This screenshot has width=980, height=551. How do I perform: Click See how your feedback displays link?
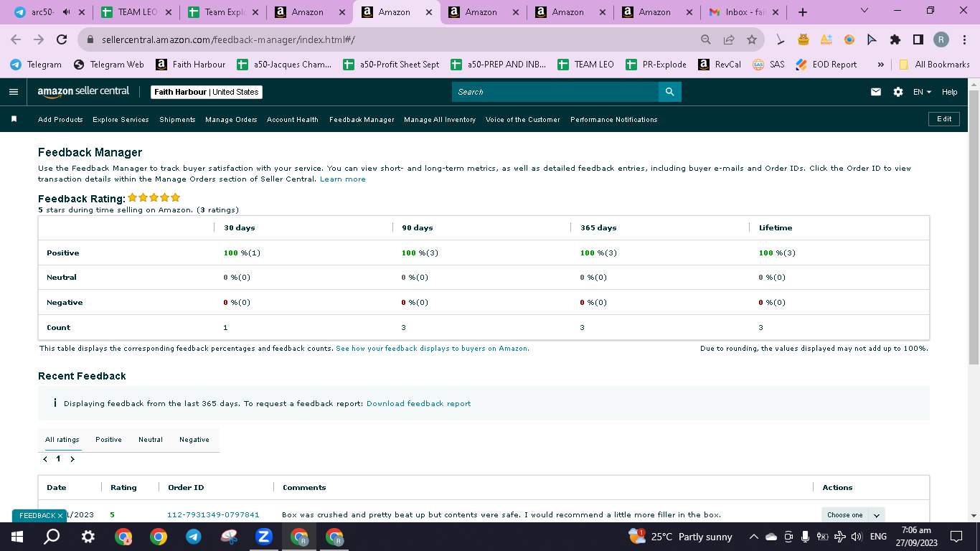(x=433, y=349)
